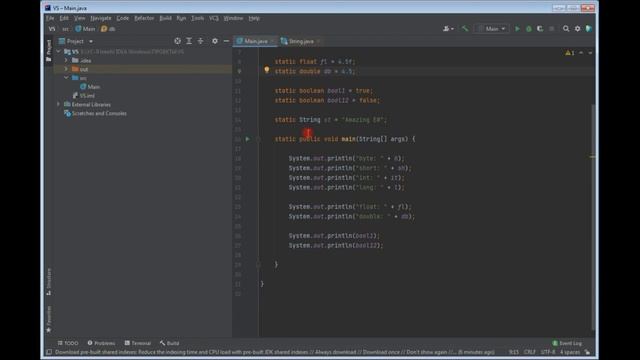Go to previous highlighted error arrow

(x=581, y=53)
